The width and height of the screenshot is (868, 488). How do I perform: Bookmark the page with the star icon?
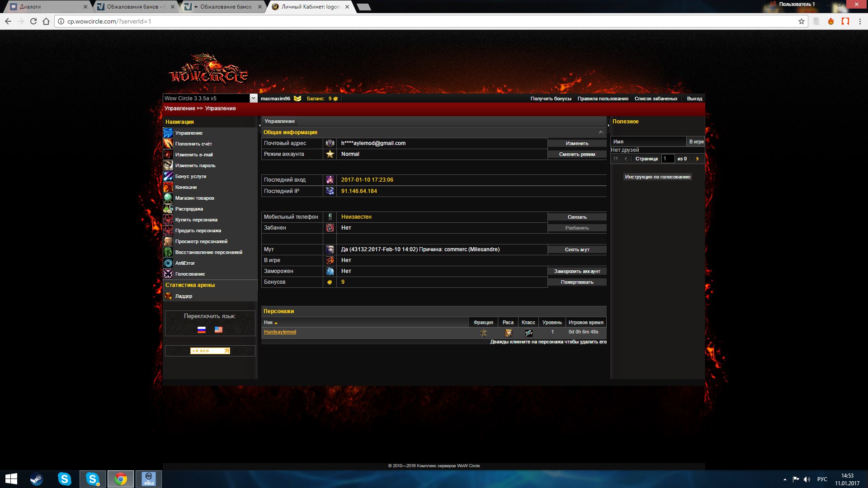(802, 21)
